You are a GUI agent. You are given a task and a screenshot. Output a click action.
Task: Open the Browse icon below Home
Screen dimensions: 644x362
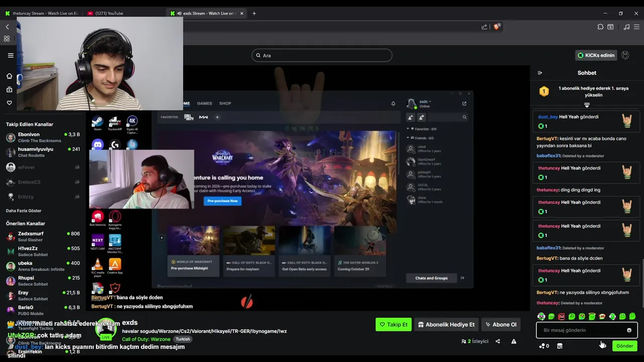[x=9, y=89]
